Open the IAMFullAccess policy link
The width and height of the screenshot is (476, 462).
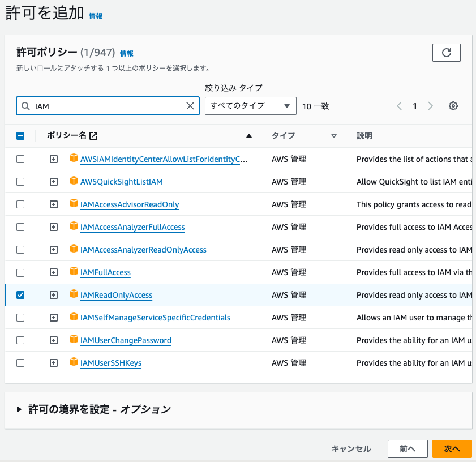pos(105,272)
